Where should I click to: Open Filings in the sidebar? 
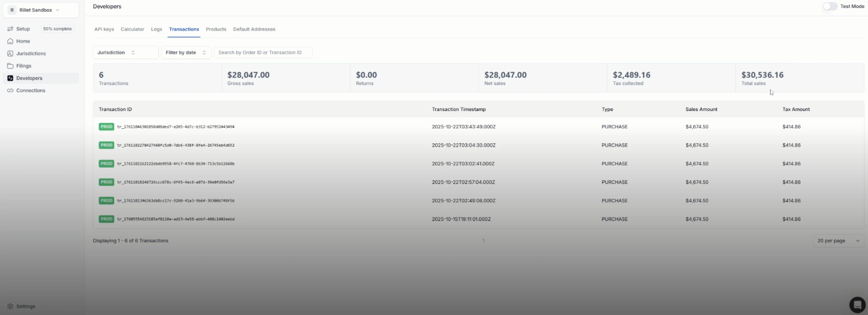tap(24, 66)
